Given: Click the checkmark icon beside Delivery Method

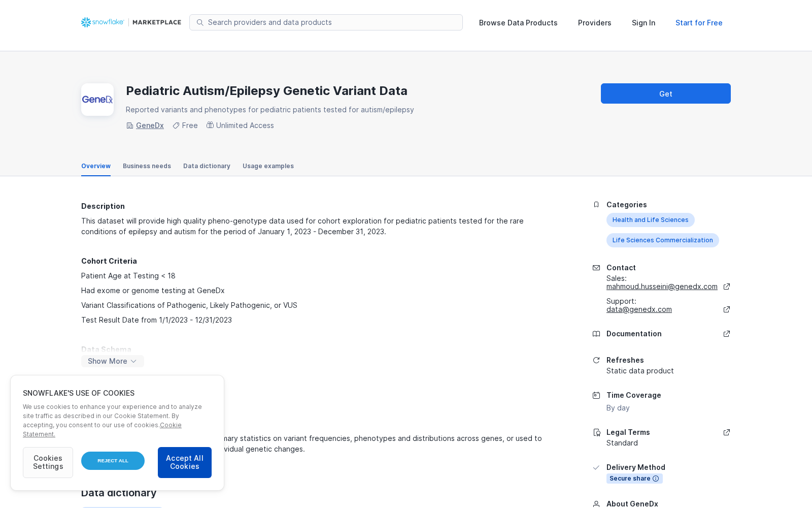Looking at the screenshot, I should click(596, 467).
